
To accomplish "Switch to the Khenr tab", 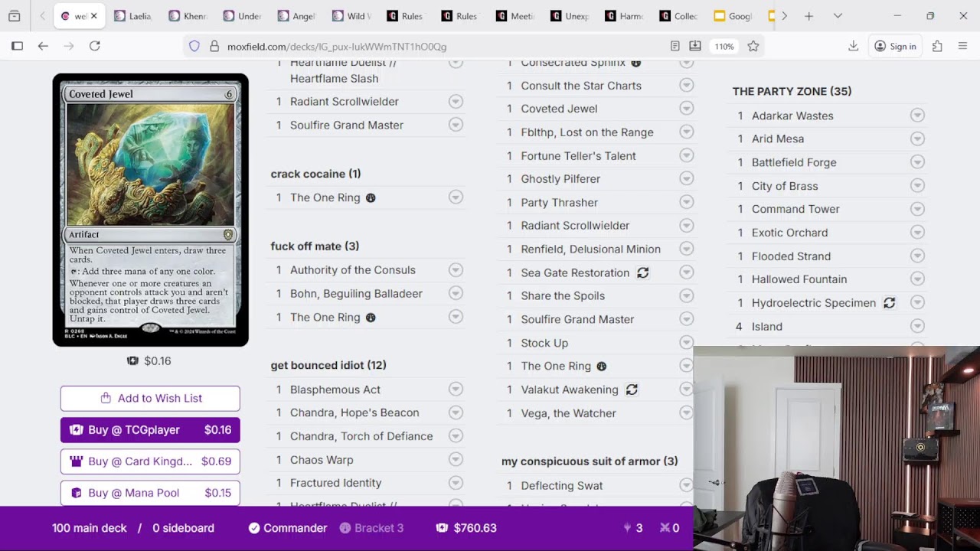I will [x=189, y=16].
